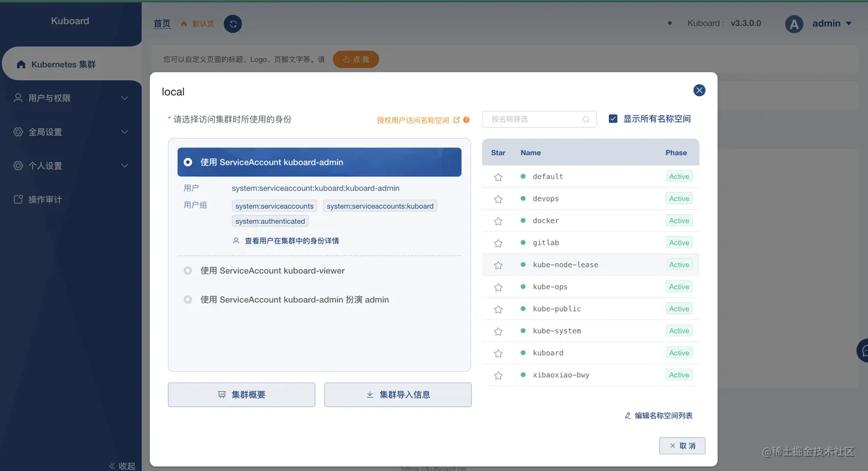Screen dimensions: 868x471
Task: Open the admin user dropdown arrow
Action: click(x=848, y=24)
